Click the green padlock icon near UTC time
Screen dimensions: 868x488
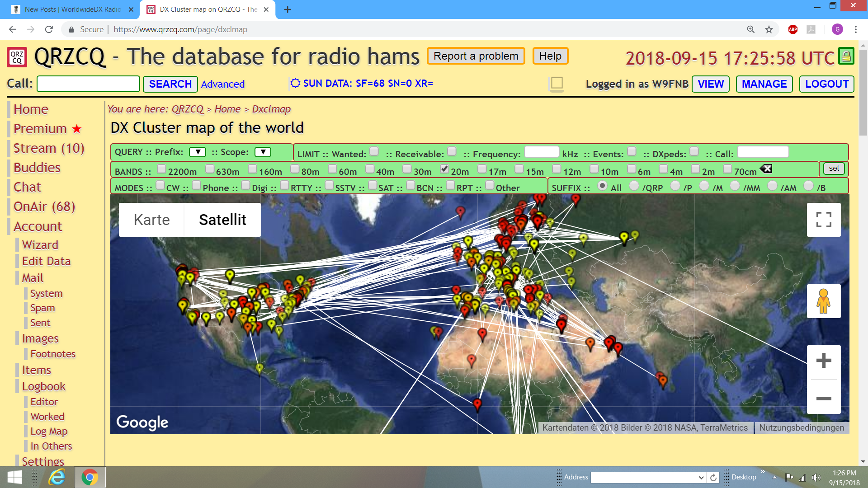coord(846,56)
